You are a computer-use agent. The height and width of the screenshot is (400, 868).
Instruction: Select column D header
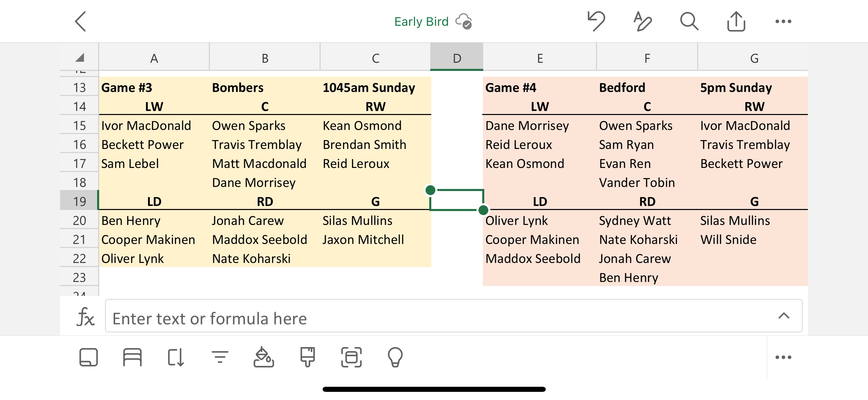point(456,58)
